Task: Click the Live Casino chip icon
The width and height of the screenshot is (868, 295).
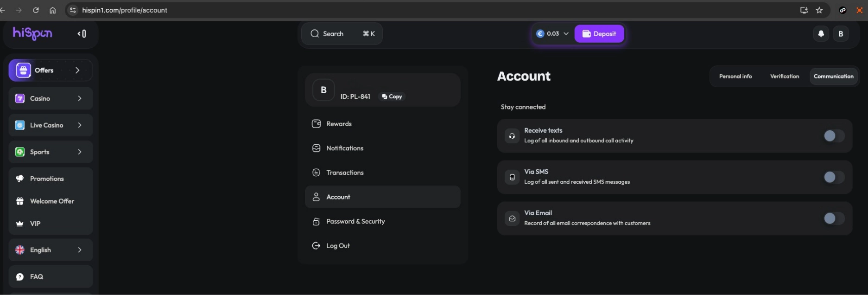Action: point(20,125)
